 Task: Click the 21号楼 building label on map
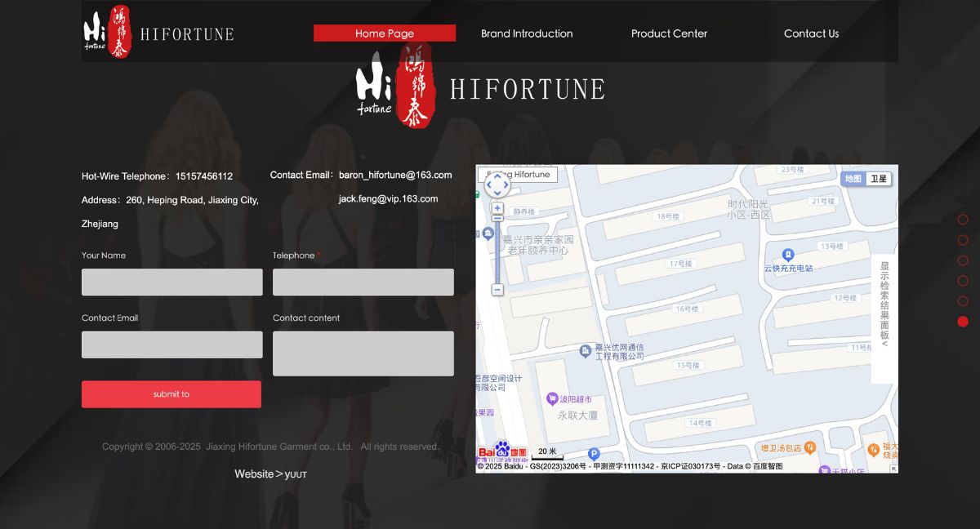[823, 201]
